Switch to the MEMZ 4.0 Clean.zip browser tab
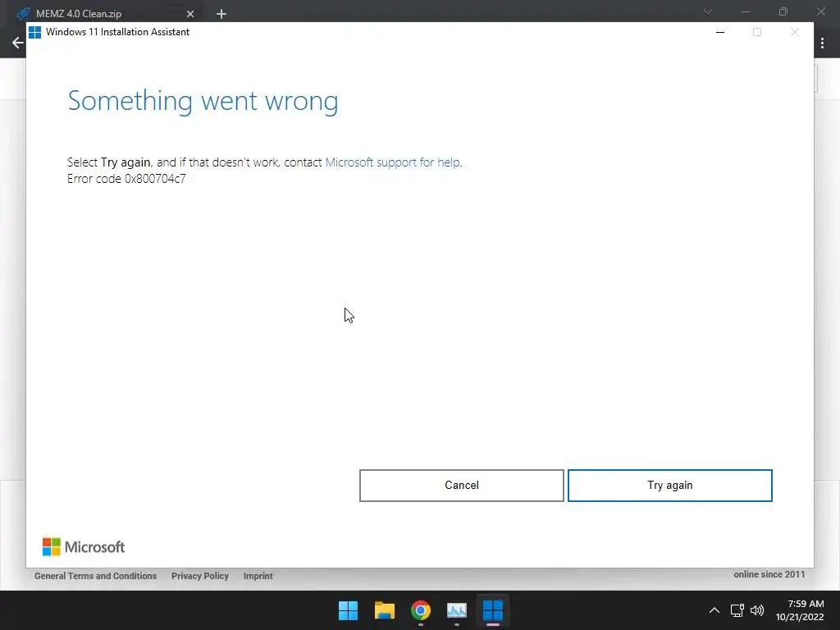This screenshot has width=840, height=630. 79,14
